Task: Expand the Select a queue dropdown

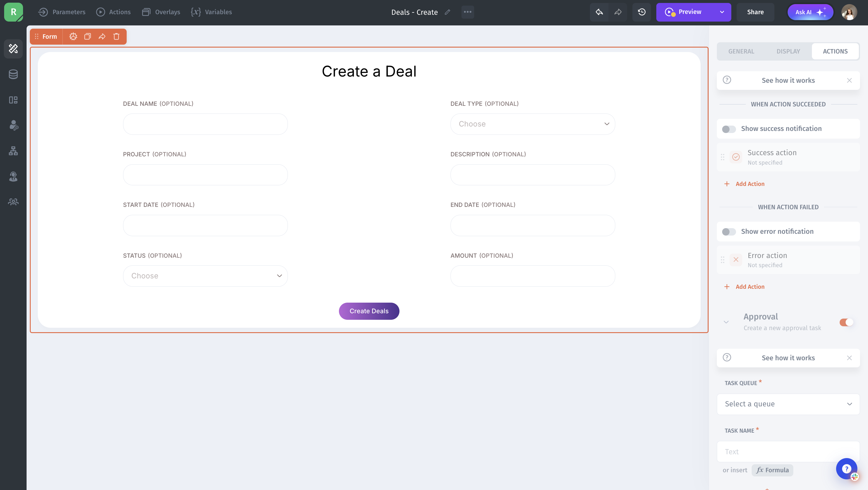Action: pyautogui.click(x=788, y=404)
